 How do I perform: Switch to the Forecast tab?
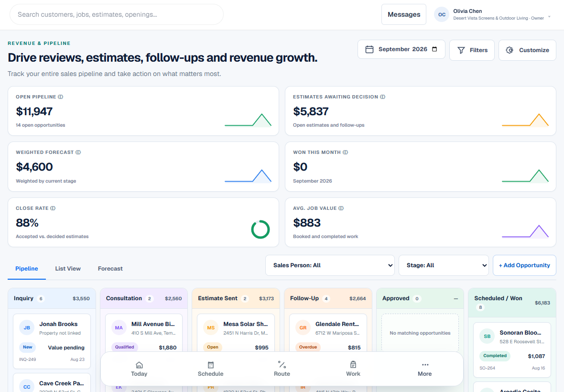click(x=110, y=269)
